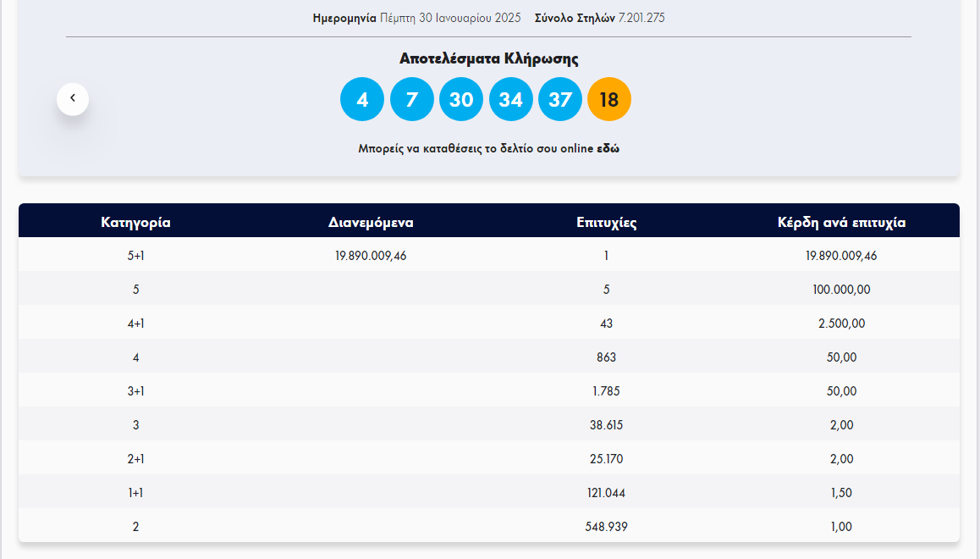This screenshot has width=980, height=559.
Task: Click the 'Κέρδη ανά επιτυχία' column header
Action: click(841, 223)
